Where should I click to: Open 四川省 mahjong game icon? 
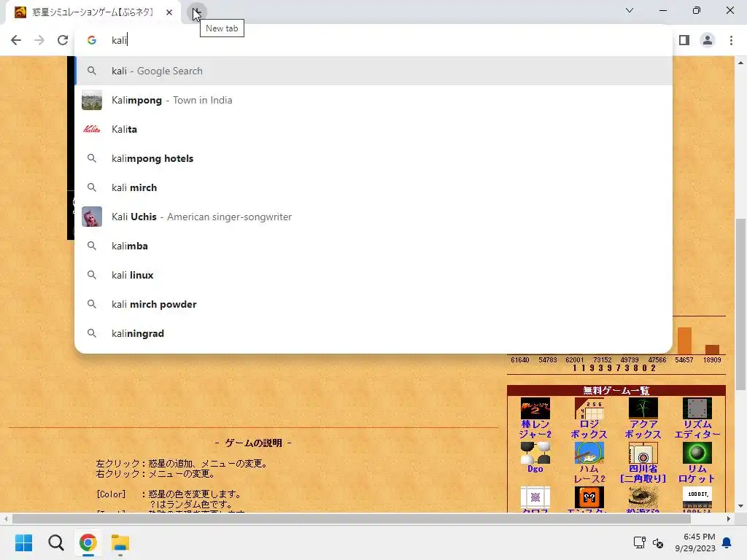point(643,453)
